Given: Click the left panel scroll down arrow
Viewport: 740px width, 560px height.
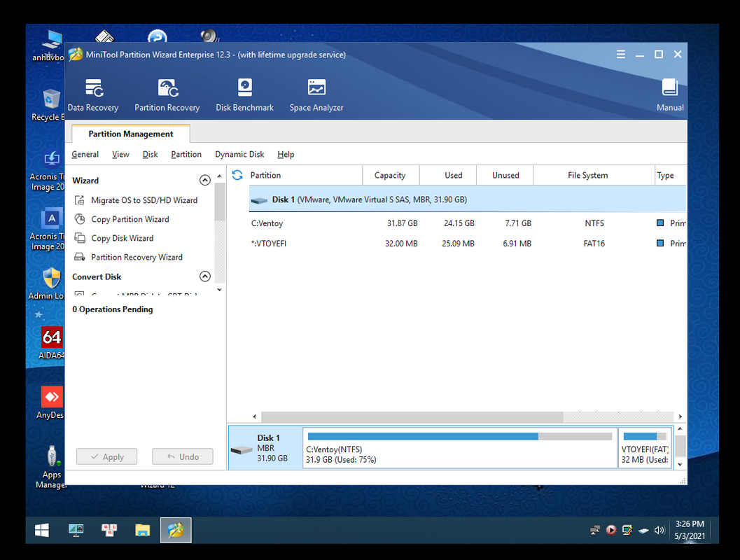Looking at the screenshot, I should [x=219, y=290].
